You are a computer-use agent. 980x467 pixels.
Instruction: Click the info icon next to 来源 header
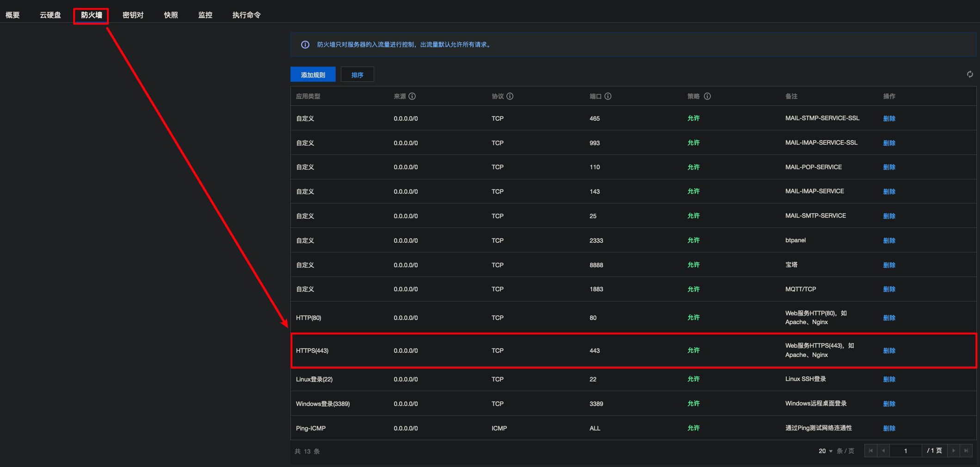click(x=412, y=96)
